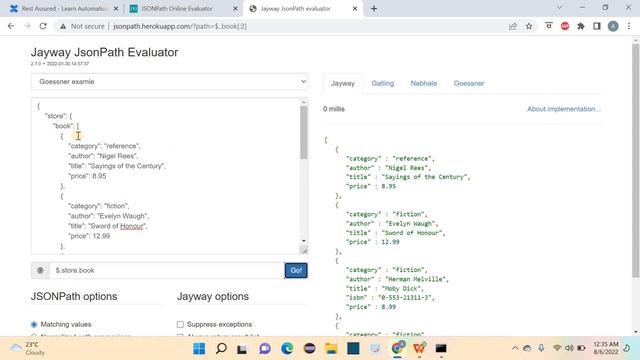Open the WPS Office taskbar icon

(419, 349)
